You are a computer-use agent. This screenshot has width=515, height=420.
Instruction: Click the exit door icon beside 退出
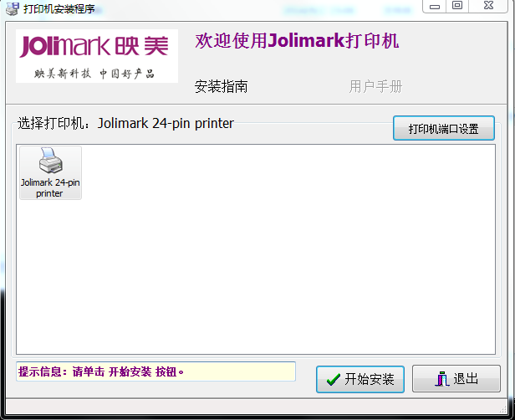tap(442, 379)
